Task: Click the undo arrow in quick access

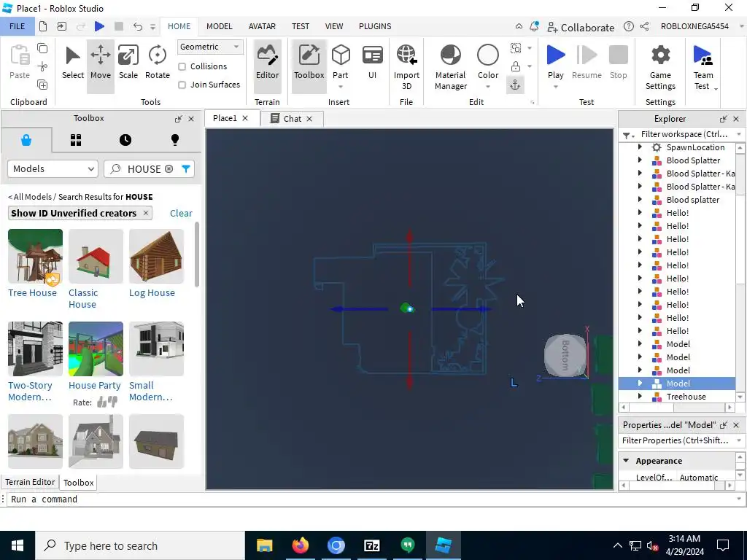Action: (x=138, y=26)
